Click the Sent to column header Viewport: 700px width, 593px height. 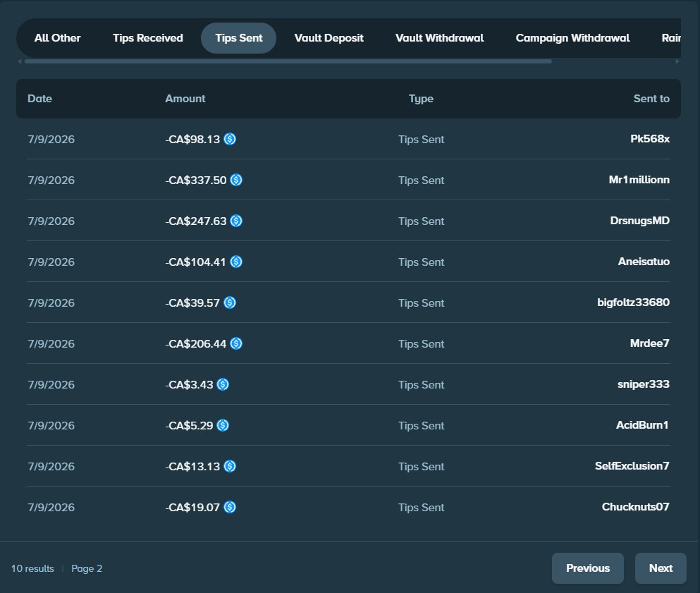(x=651, y=99)
